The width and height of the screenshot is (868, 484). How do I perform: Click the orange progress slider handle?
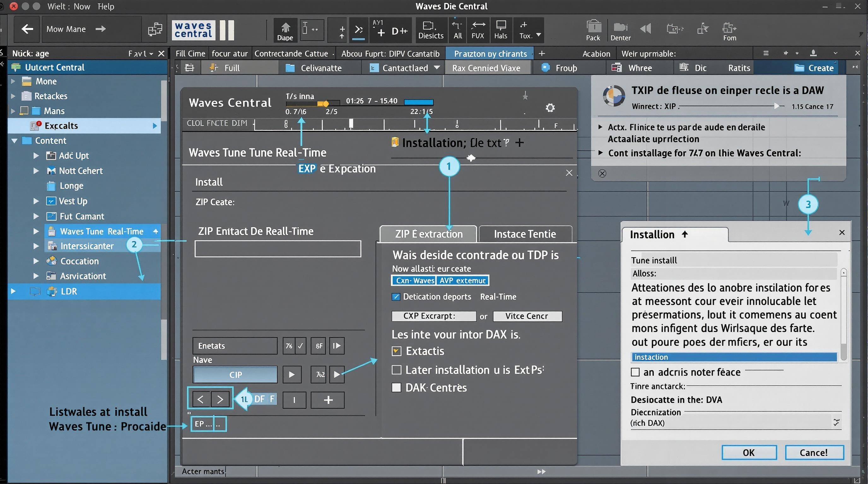pyautogui.click(x=325, y=103)
